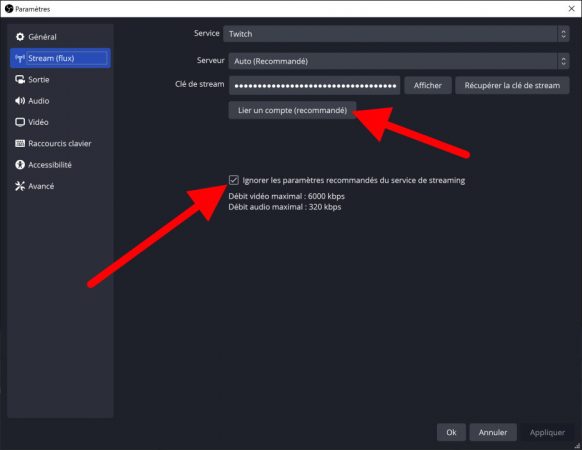
Task: Click the OBS logo in title bar
Action: tap(9, 9)
